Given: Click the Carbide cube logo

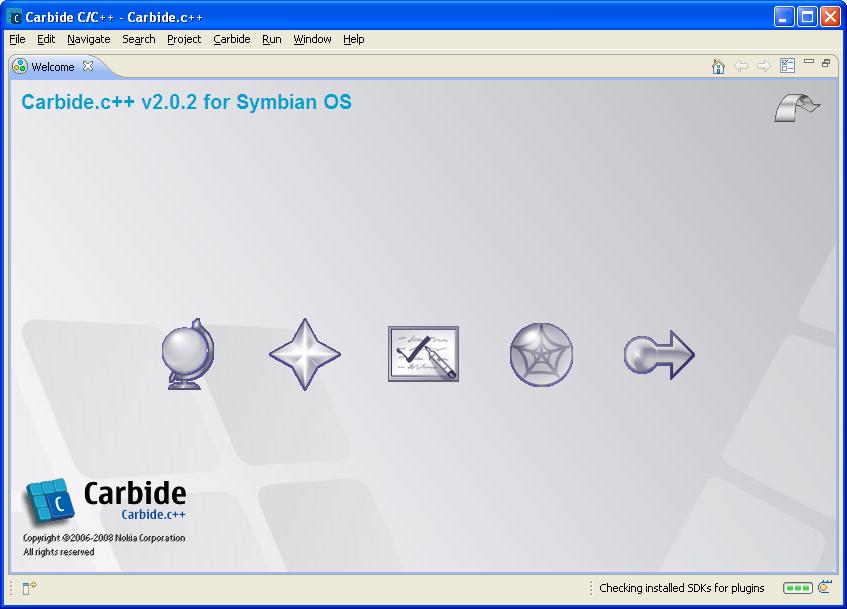Looking at the screenshot, I should point(49,501).
